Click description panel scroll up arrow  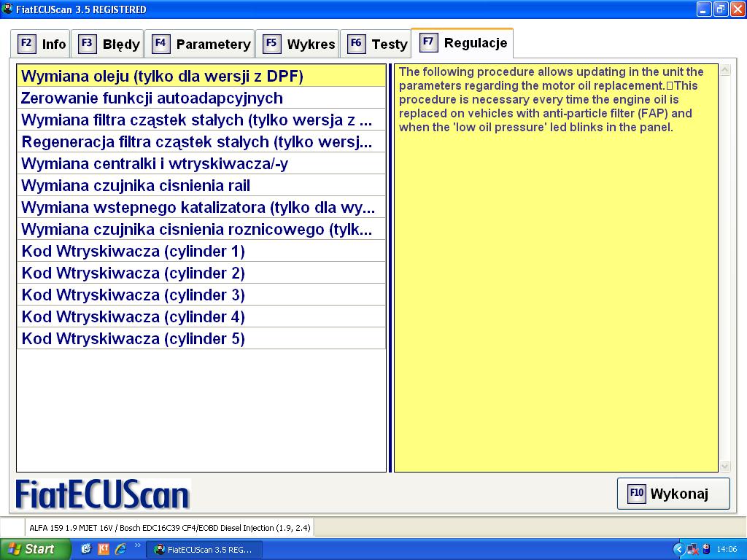coord(725,70)
